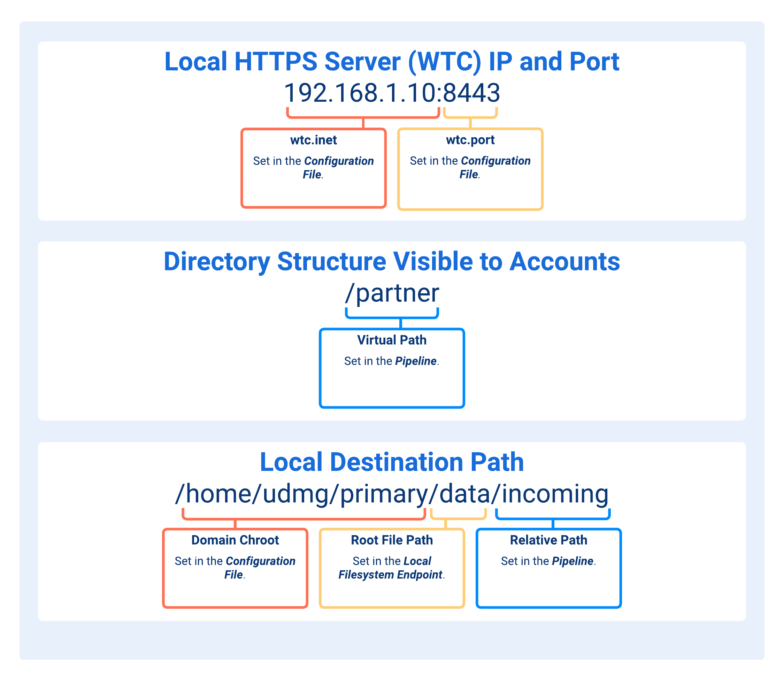The image size is (784, 686).
Task: Click the Pipeline text inside Virtual Path box
Action: [416, 360]
